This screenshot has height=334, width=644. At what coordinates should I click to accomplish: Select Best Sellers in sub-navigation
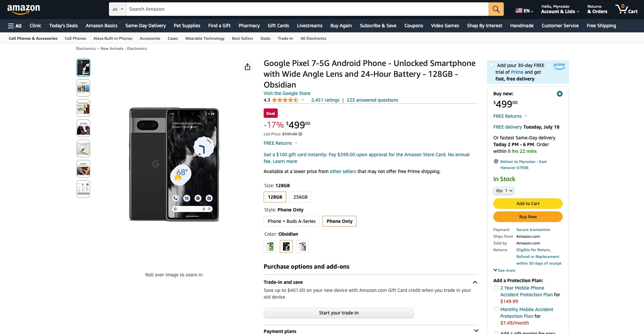pyautogui.click(x=242, y=38)
